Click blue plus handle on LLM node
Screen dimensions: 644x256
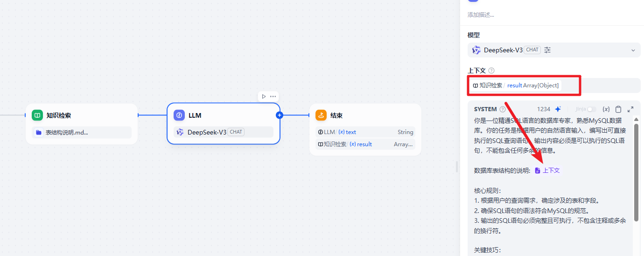[280, 115]
